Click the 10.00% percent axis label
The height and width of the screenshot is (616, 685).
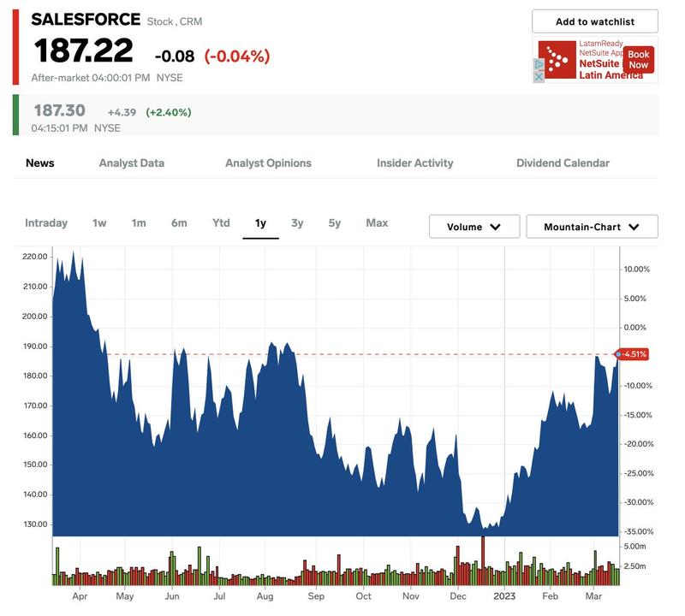coord(636,269)
